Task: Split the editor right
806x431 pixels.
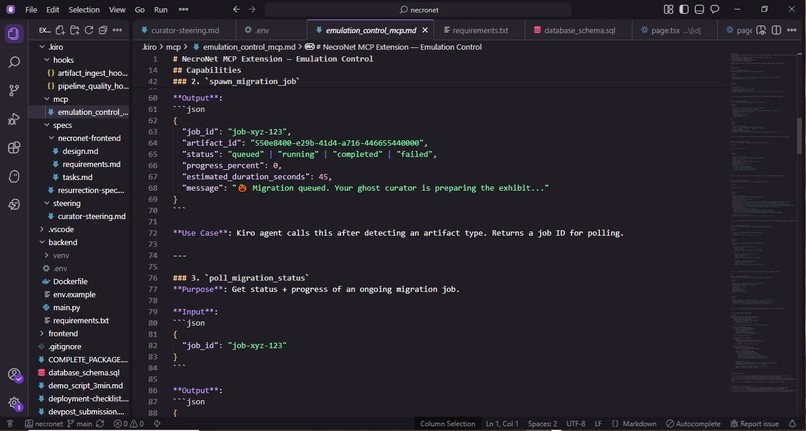Action: (776, 30)
